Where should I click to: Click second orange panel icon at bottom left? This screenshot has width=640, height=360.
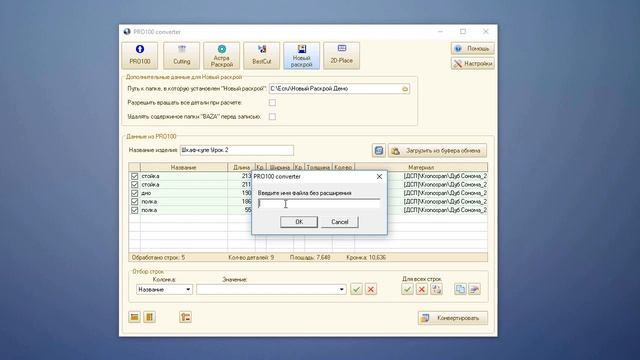click(149, 317)
